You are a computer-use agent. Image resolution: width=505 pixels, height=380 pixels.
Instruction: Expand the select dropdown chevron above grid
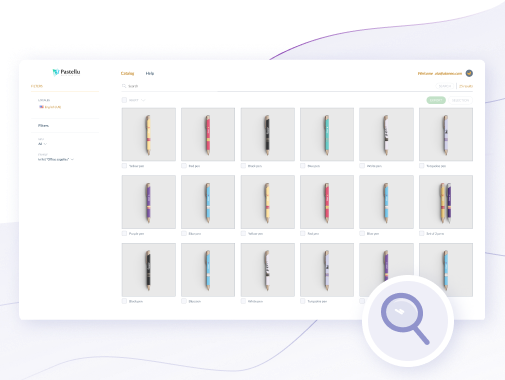click(x=143, y=100)
